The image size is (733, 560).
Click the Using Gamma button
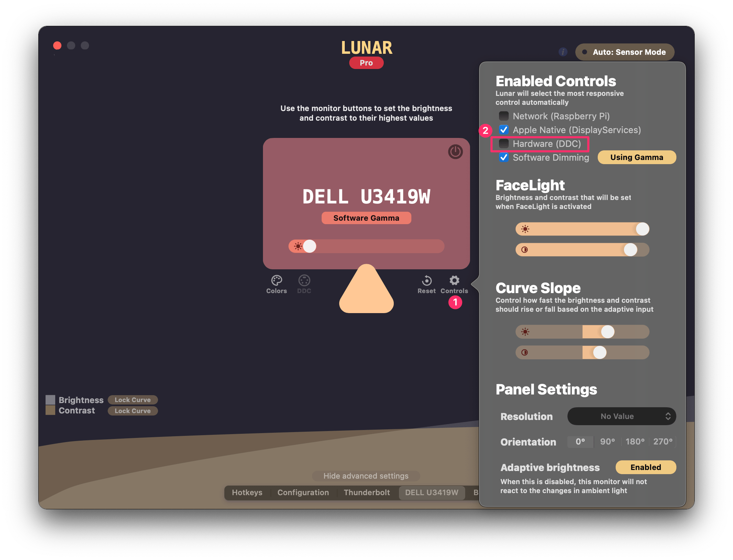[x=637, y=157]
